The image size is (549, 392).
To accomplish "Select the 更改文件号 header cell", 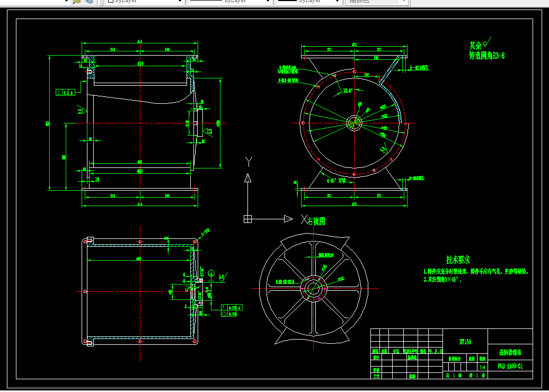I will pyautogui.click(x=411, y=351).
